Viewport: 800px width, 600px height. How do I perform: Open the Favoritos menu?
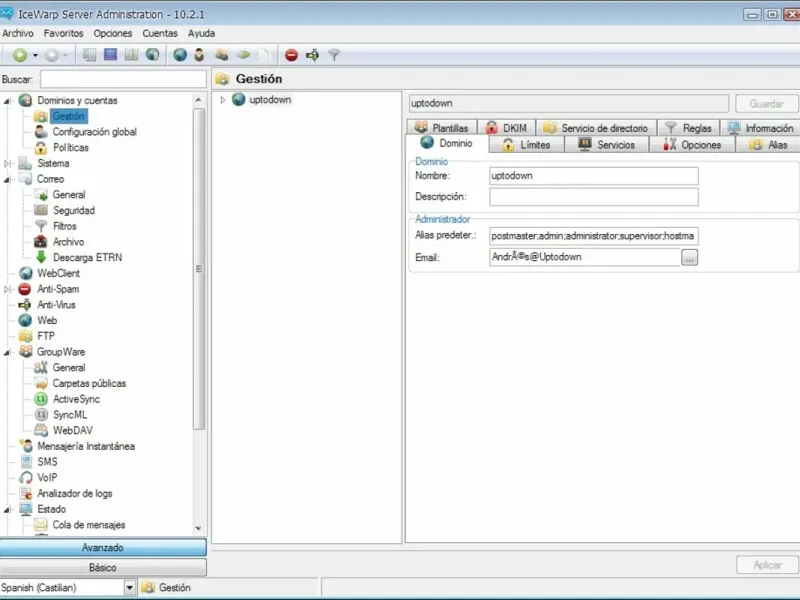click(63, 34)
